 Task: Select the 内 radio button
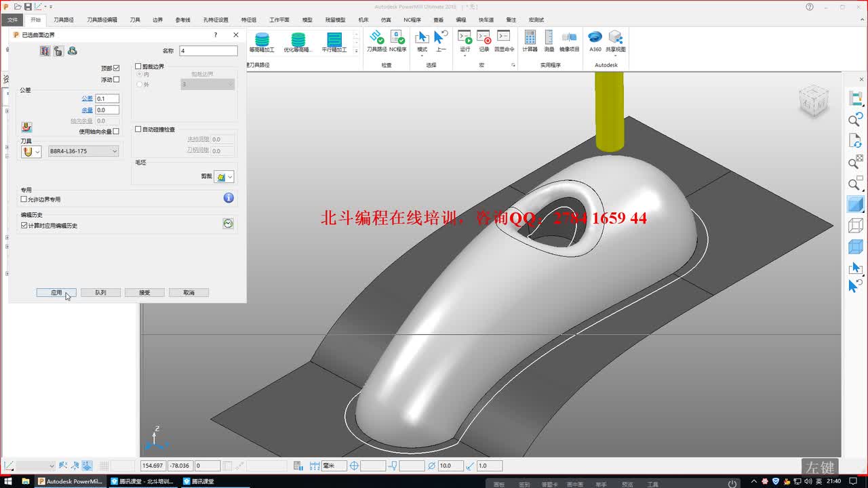click(x=140, y=75)
